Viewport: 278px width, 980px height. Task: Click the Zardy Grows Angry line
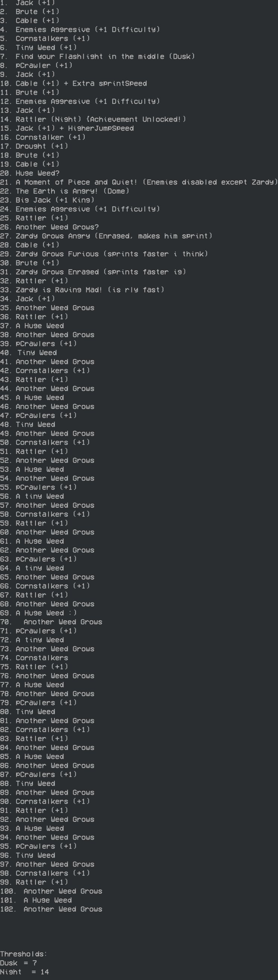(106, 236)
